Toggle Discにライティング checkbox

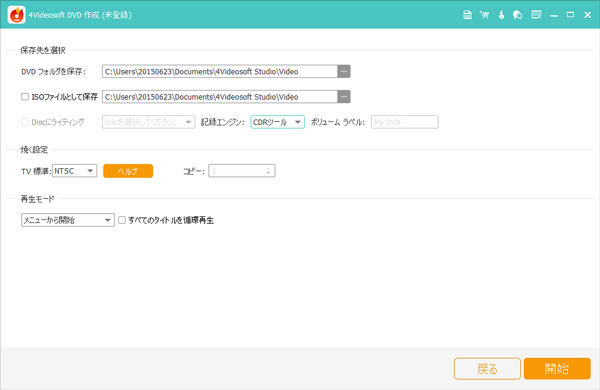click(x=25, y=122)
